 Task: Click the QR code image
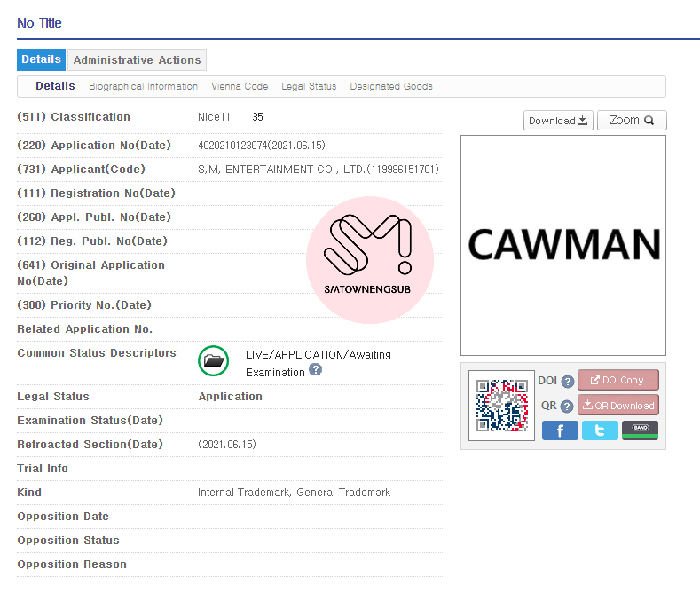pos(502,406)
